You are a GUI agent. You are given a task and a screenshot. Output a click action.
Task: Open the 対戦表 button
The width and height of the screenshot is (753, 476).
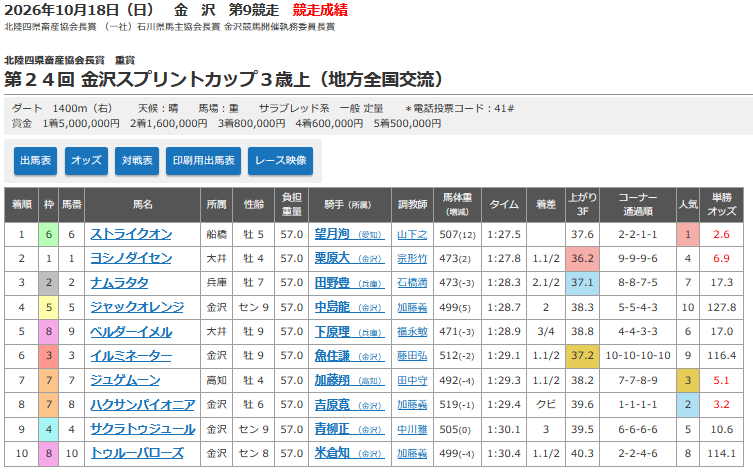coord(137,160)
